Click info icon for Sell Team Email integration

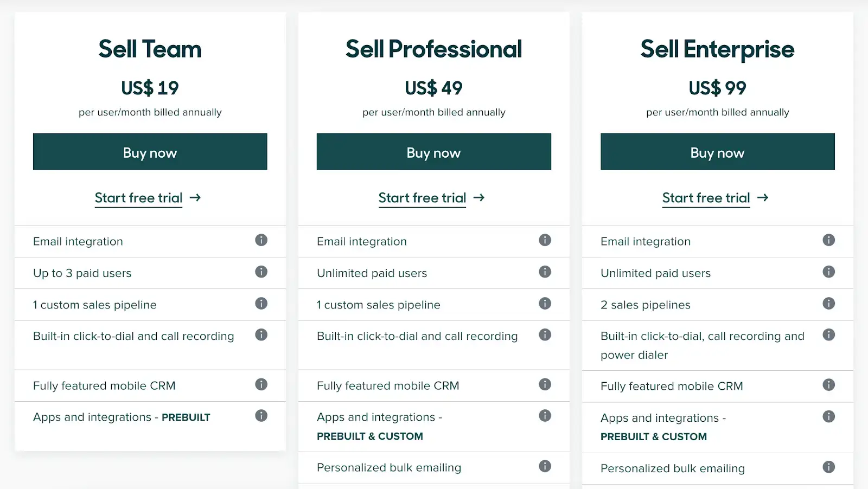tap(261, 240)
